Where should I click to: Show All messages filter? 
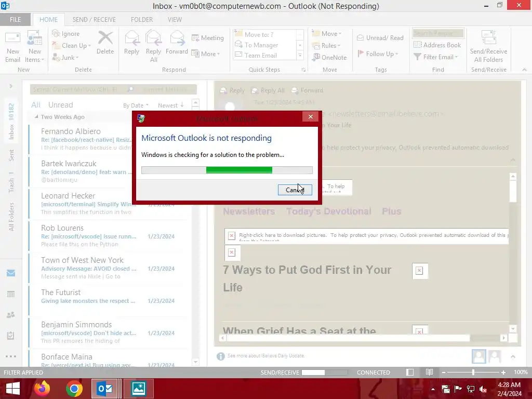click(x=36, y=105)
